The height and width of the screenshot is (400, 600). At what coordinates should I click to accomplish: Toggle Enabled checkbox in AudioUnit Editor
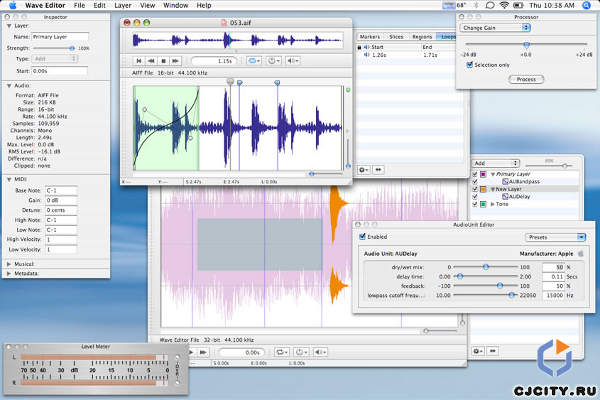[x=362, y=237]
